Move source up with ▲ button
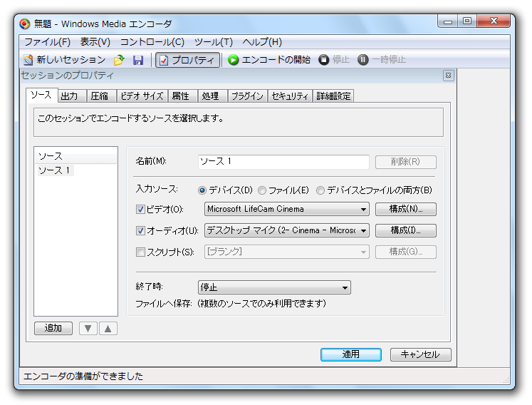The height and width of the screenshot is (405, 532). tap(108, 328)
